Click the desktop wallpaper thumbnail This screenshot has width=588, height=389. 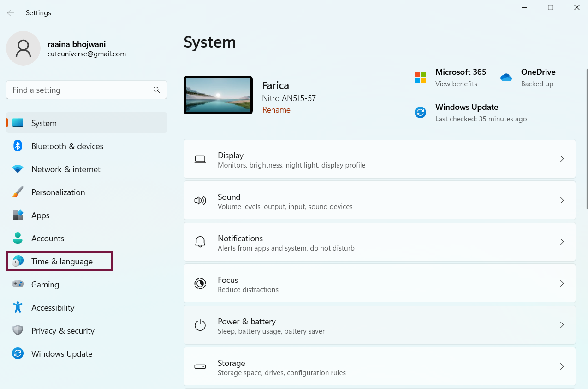point(218,95)
